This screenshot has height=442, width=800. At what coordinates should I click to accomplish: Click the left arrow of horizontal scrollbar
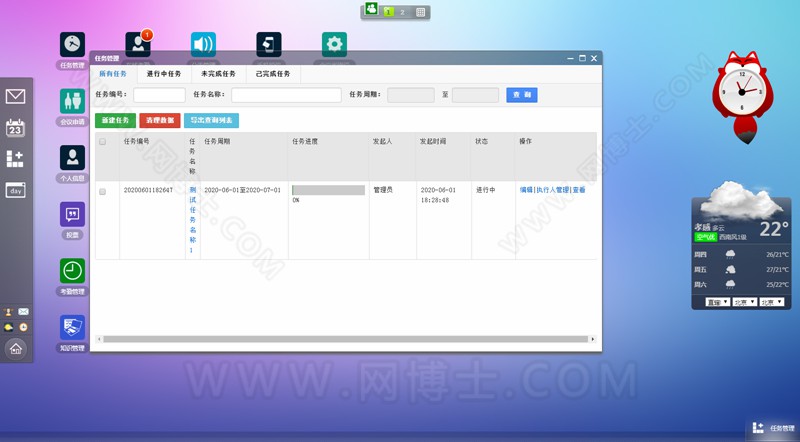(x=99, y=339)
